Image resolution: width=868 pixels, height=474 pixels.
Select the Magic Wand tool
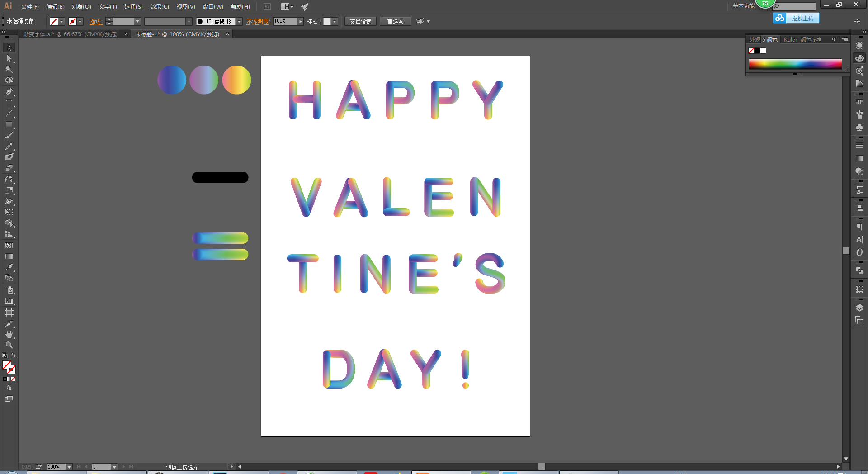coord(9,69)
